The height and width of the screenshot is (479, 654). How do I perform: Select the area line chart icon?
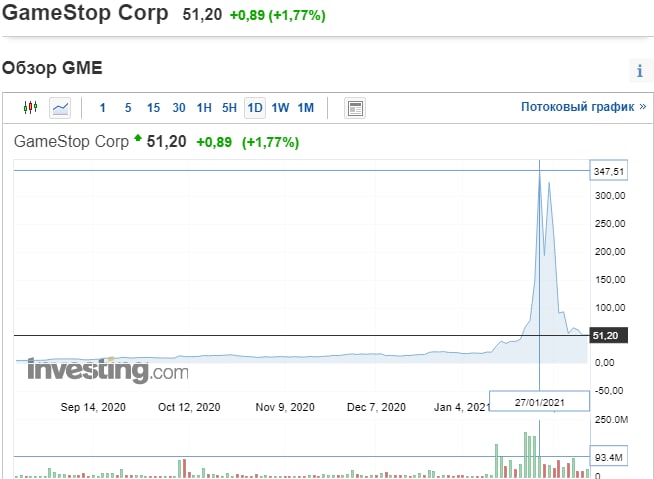click(x=60, y=108)
